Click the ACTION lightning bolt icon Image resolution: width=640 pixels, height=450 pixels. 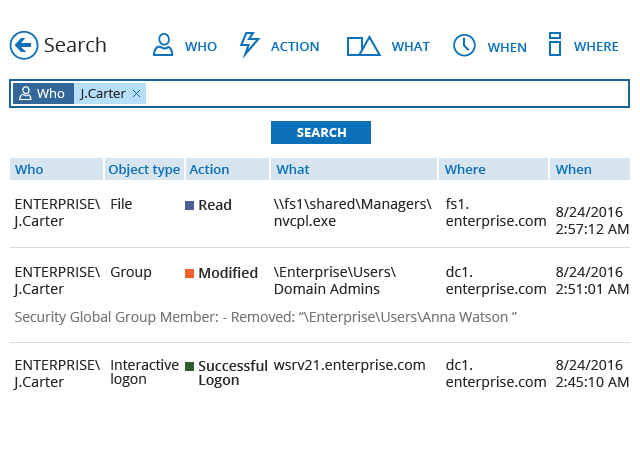(249, 45)
